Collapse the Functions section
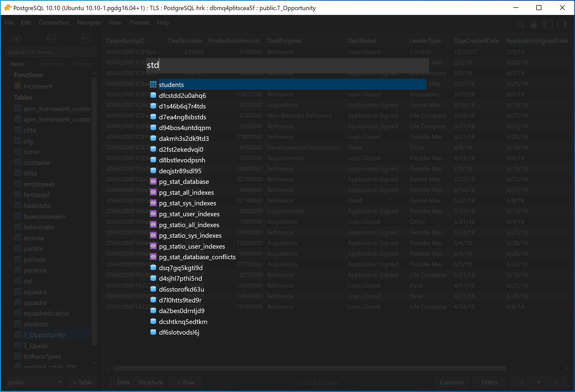This screenshot has width=575, height=392. tap(9, 75)
